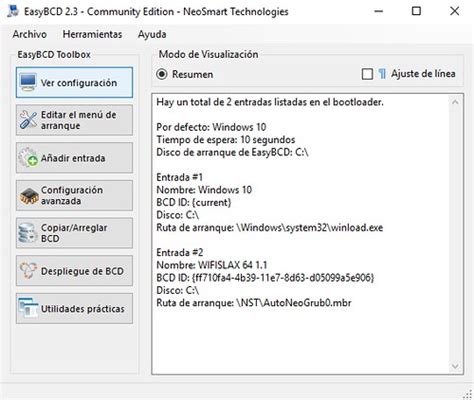Click inside the boot entries summary text area
The image size is (474, 400).
(300, 234)
